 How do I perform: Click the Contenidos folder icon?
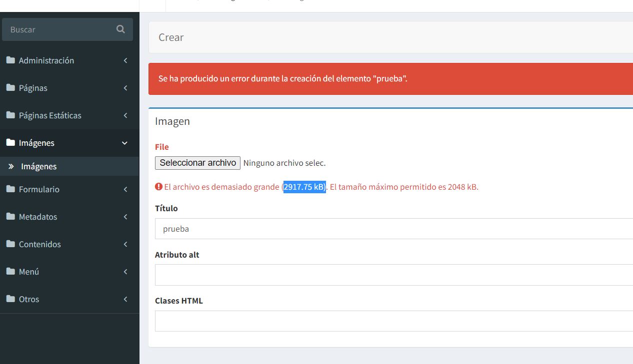[10, 244]
